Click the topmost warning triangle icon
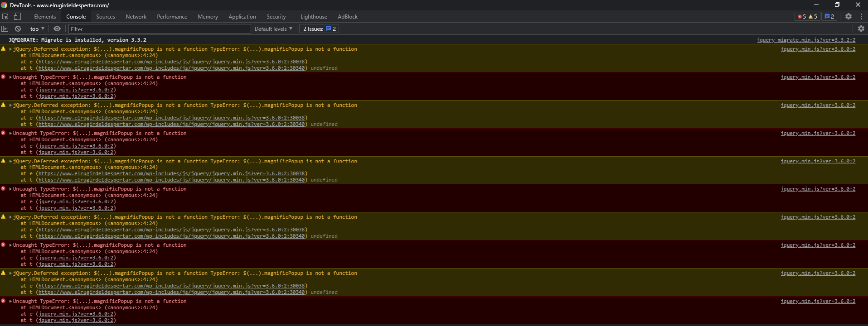The height and width of the screenshot is (326, 868). tap(3, 49)
